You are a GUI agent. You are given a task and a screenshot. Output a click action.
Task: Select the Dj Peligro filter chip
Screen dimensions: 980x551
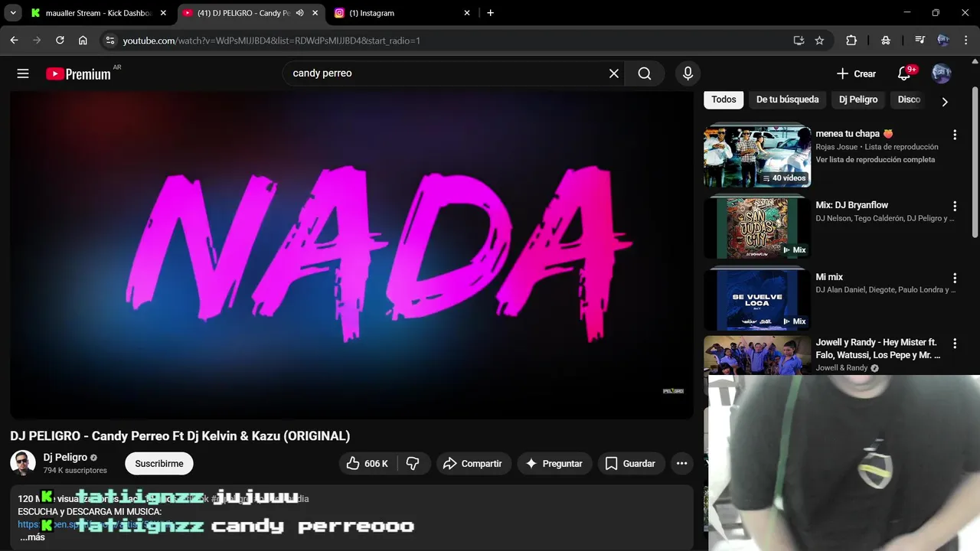pyautogui.click(x=858, y=99)
